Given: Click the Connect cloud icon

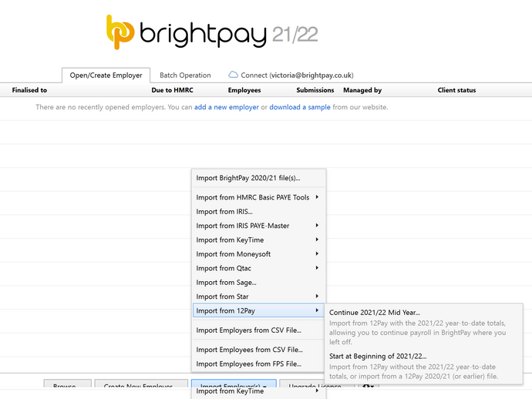Looking at the screenshot, I should point(233,75).
